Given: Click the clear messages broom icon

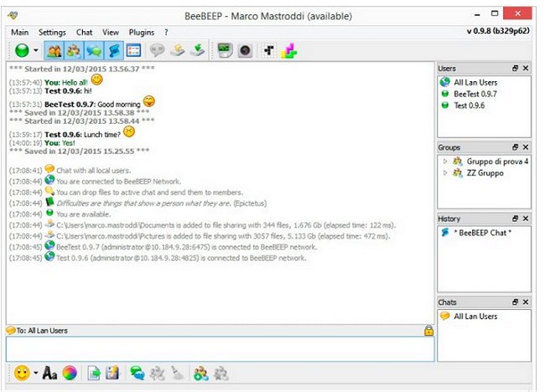Looking at the screenshot, I should (x=177, y=374).
